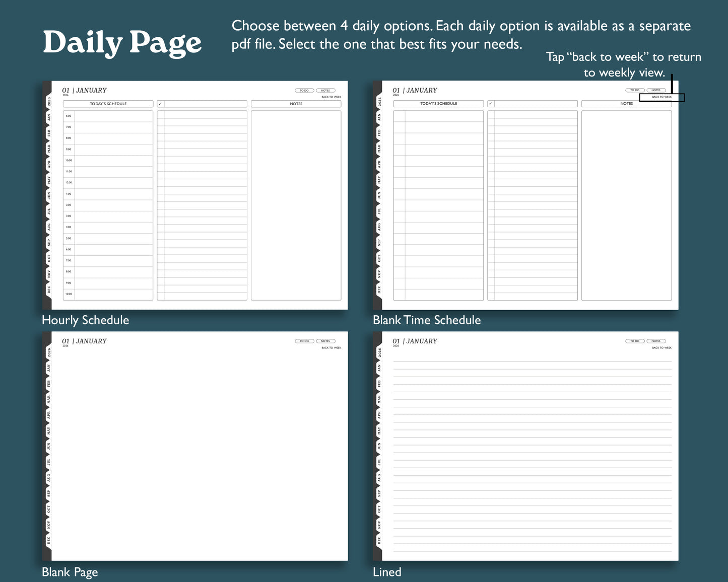Tap the 01 JANUARY date header on Lined page

[413, 341]
